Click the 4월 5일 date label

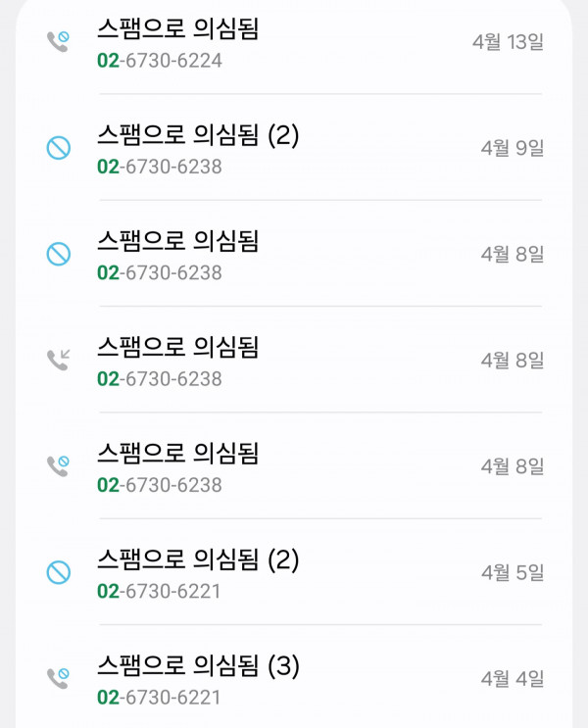tap(512, 572)
